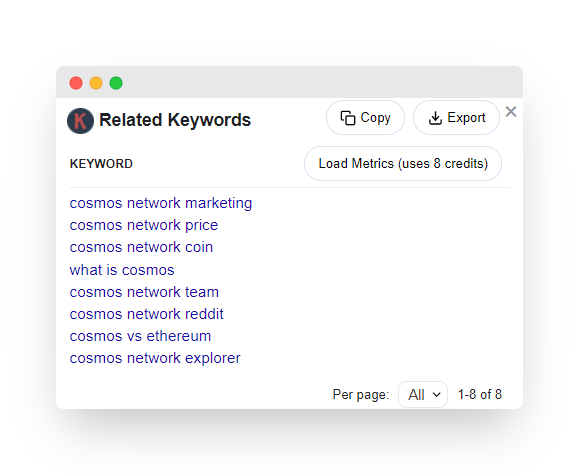Screen dimensions: 579x475
Task: Open cosmos network reddit keyword link
Action: 147,314
